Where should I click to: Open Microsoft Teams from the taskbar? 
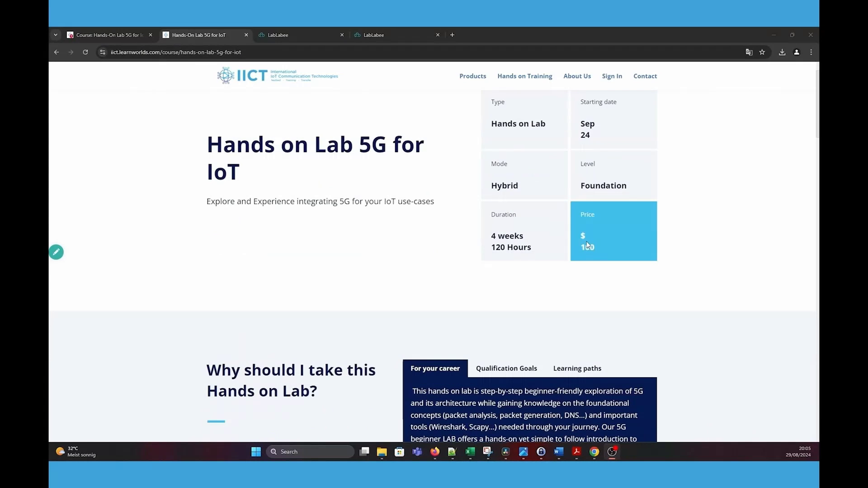tap(417, 452)
